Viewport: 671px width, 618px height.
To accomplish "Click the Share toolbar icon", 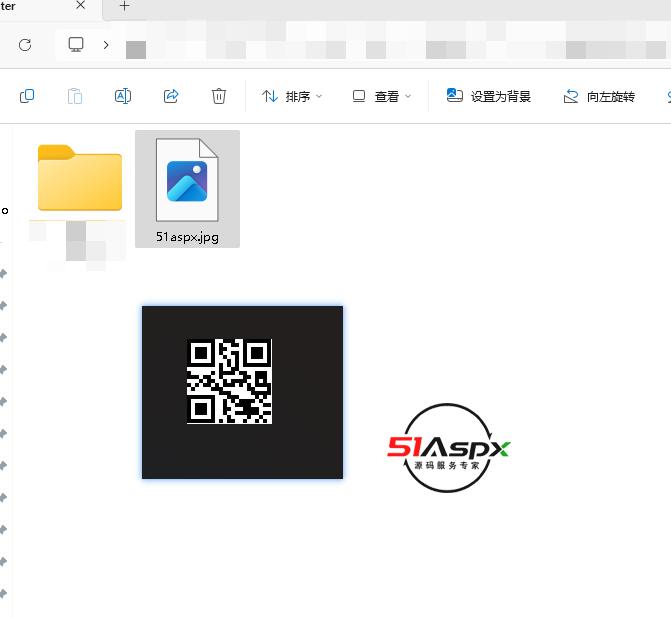I will point(171,96).
